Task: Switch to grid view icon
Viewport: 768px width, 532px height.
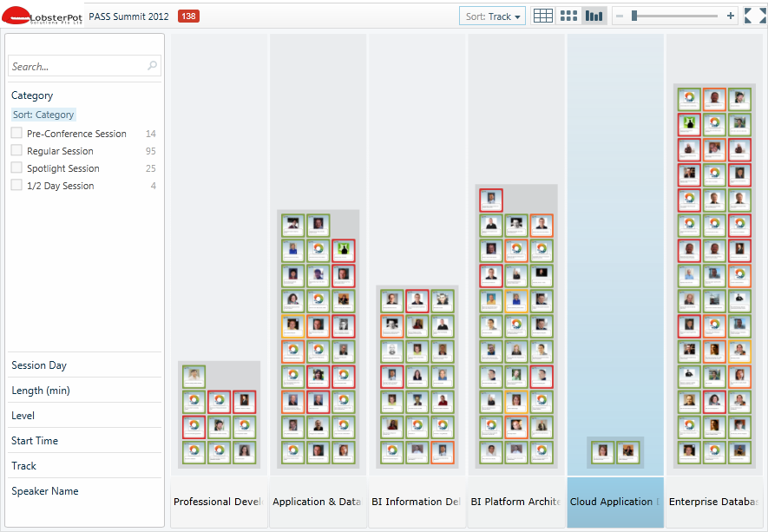Action: click(568, 16)
